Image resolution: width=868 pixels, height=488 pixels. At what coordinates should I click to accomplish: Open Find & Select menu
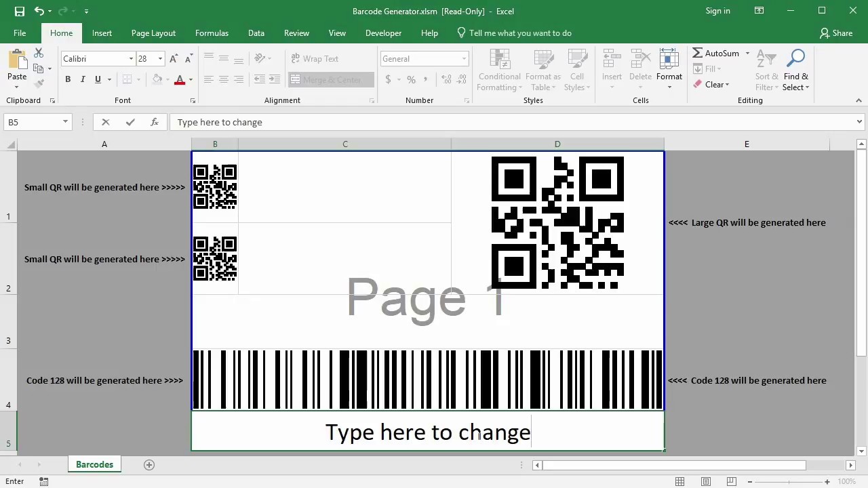click(x=795, y=70)
